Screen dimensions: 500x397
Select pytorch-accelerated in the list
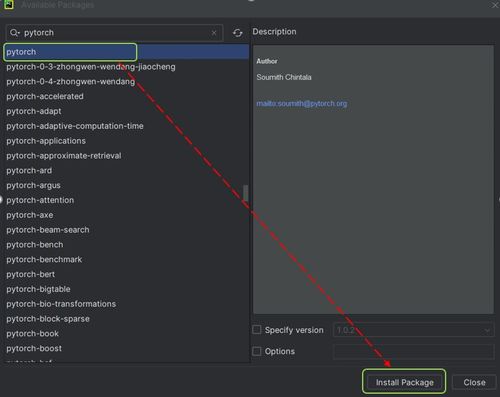point(126,96)
